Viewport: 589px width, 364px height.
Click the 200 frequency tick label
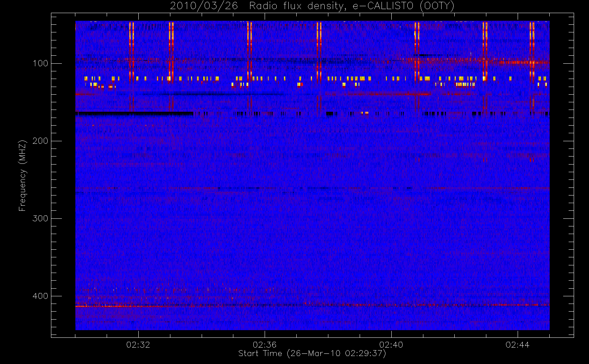[40, 141]
